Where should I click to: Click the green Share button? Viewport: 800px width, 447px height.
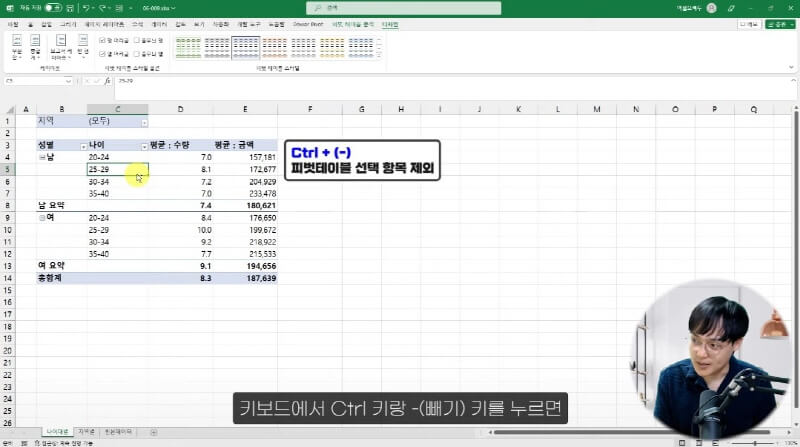780,24
